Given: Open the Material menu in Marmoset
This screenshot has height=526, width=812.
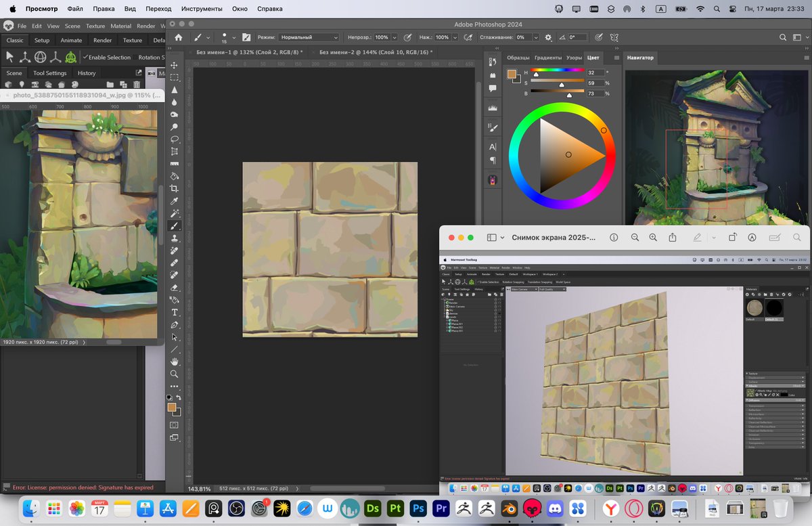Looking at the screenshot, I should [x=120, y=26].
